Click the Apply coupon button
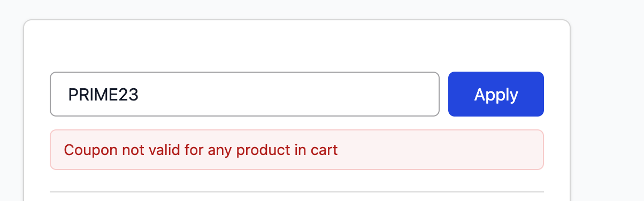Image resolution: width=644 pixels, height=201 pixels. [x=496, y=94]
